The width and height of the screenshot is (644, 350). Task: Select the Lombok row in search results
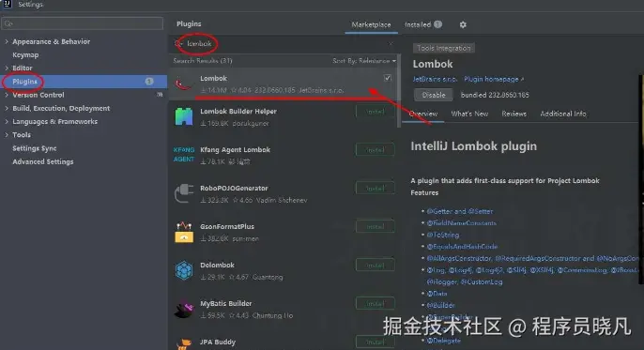click(283, 84)
